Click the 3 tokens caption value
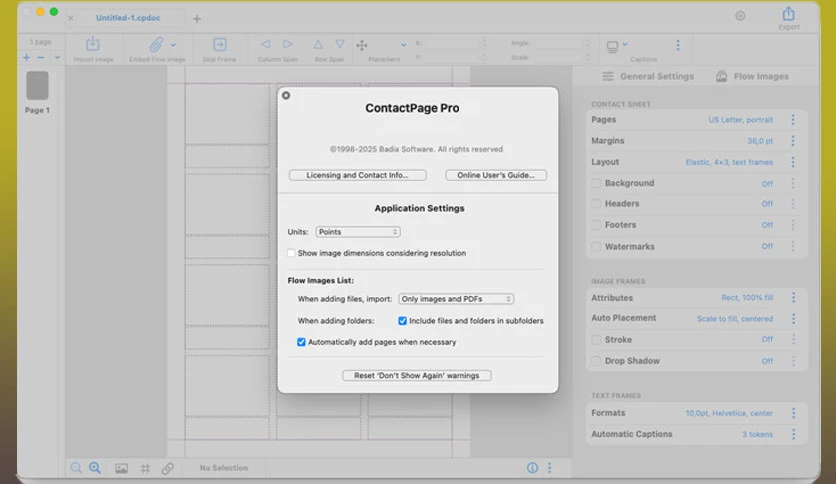This screenshot has height=484, width=836. coord(757,434)
